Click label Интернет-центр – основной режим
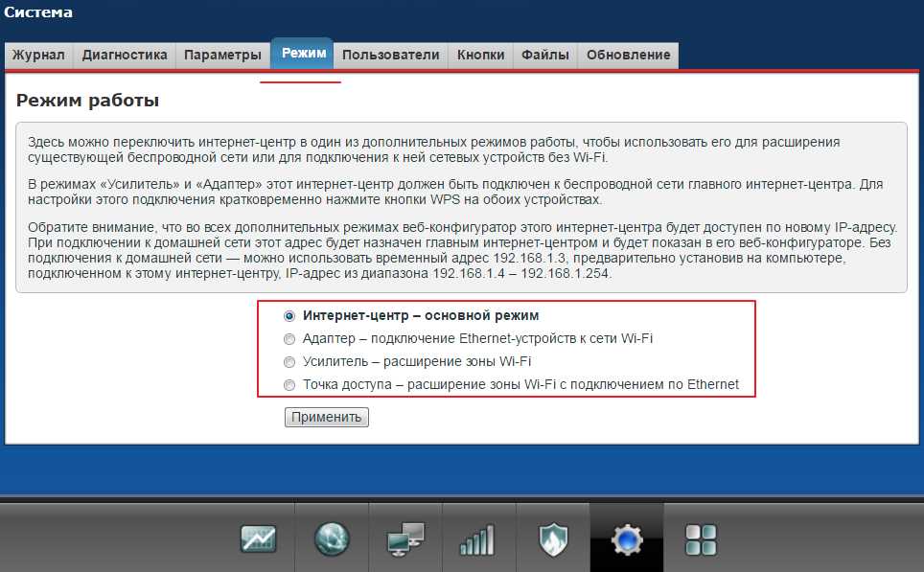 point(421,316)
